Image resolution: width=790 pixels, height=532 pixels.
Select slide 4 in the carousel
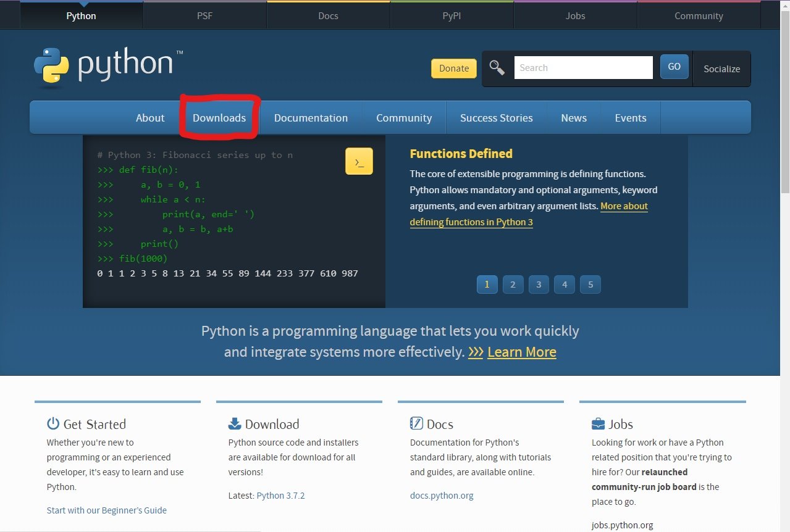[x=565, y=285]
